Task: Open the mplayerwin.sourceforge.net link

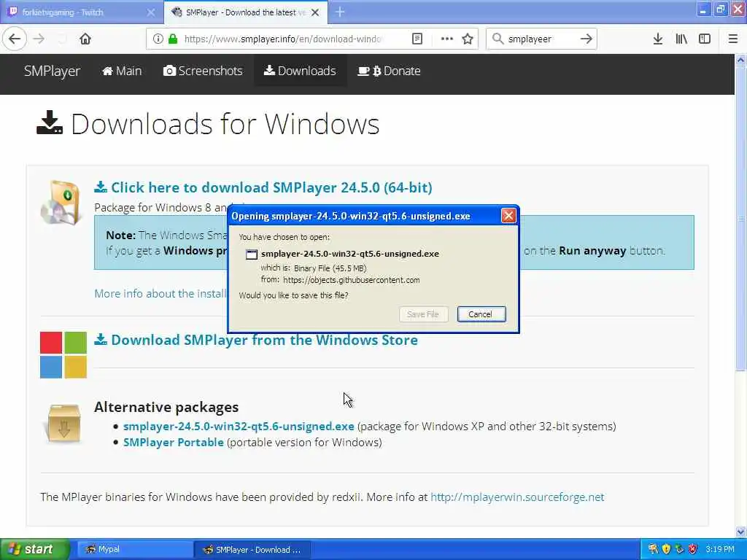Action: (x=517, y=497)
